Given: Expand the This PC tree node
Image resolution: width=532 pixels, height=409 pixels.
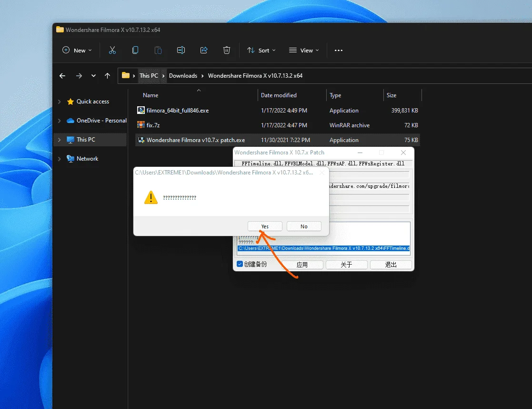Looking at the screenshot, I should pyautogui.click(x=60, y=140).
